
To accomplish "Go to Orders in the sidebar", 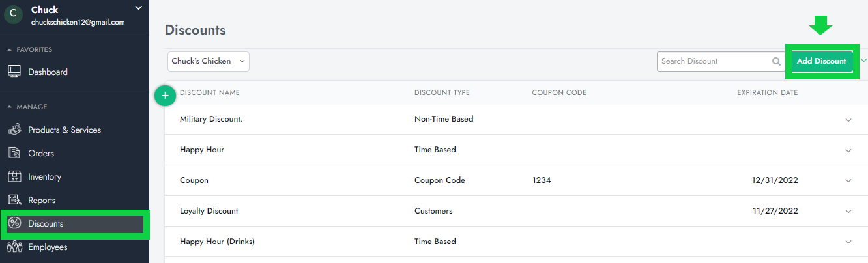I will coord(41,153).
